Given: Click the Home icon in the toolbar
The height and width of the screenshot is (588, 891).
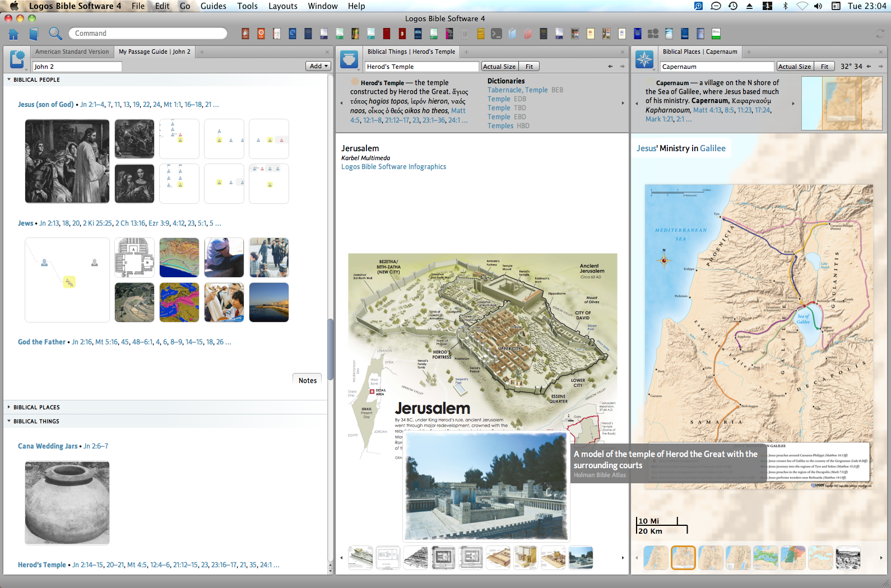Looking at the screenshot, I should tap(13, 34).
